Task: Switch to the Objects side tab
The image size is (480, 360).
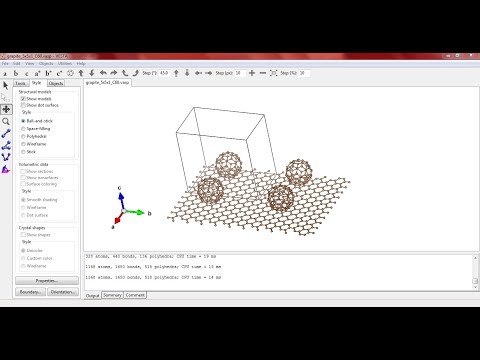Action: tap(56, 83)
